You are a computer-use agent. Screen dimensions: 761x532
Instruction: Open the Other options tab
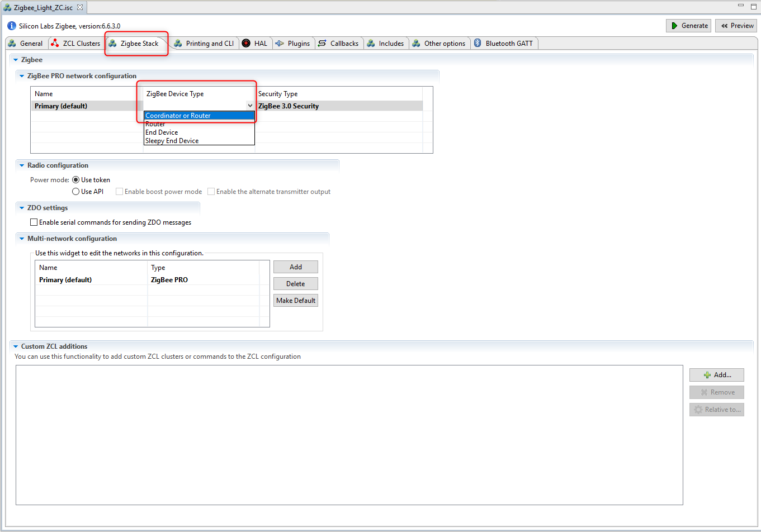pos(439,44)
